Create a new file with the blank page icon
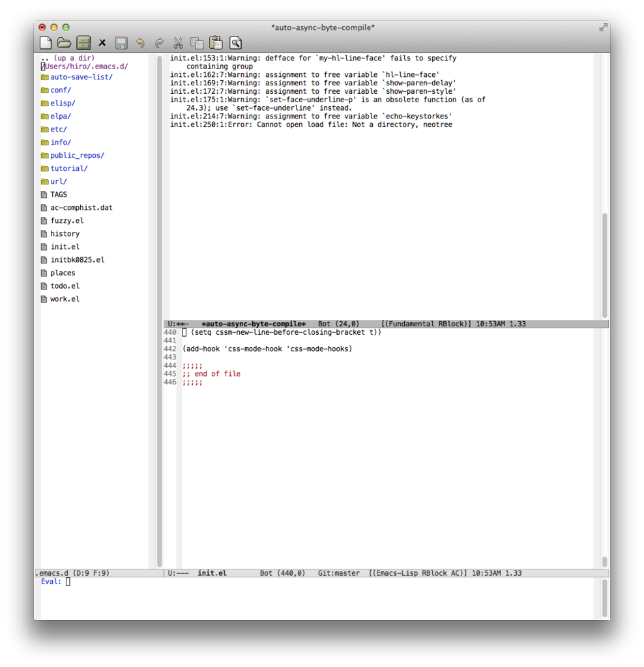Viewport: 644px width, 667px height. tap(45, 42)
